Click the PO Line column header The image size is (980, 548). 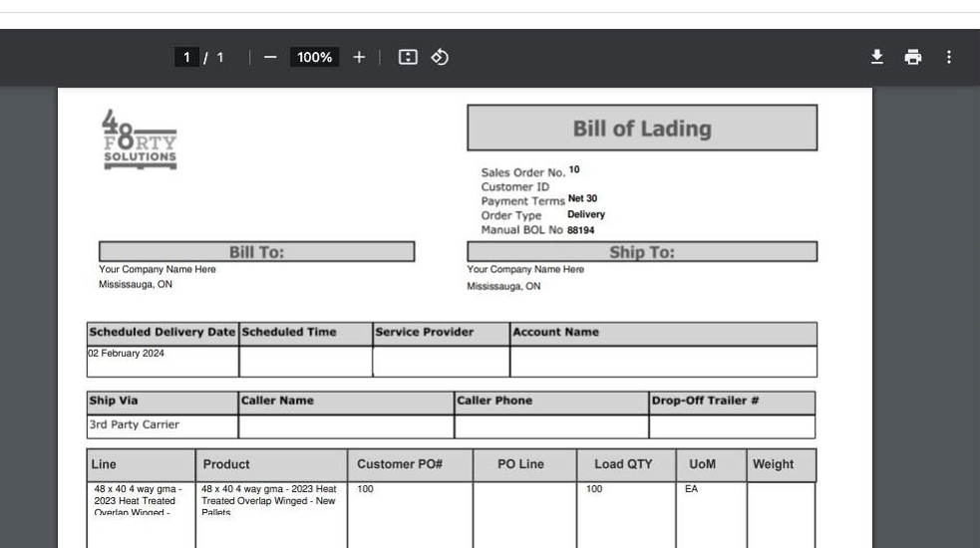(524, 465)
